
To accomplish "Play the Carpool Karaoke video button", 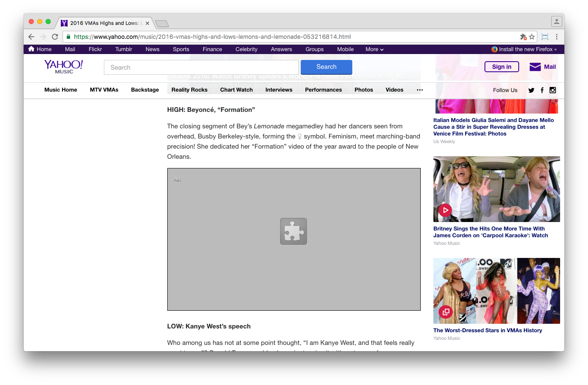I will pyautogui.click(x=445, y=210).
